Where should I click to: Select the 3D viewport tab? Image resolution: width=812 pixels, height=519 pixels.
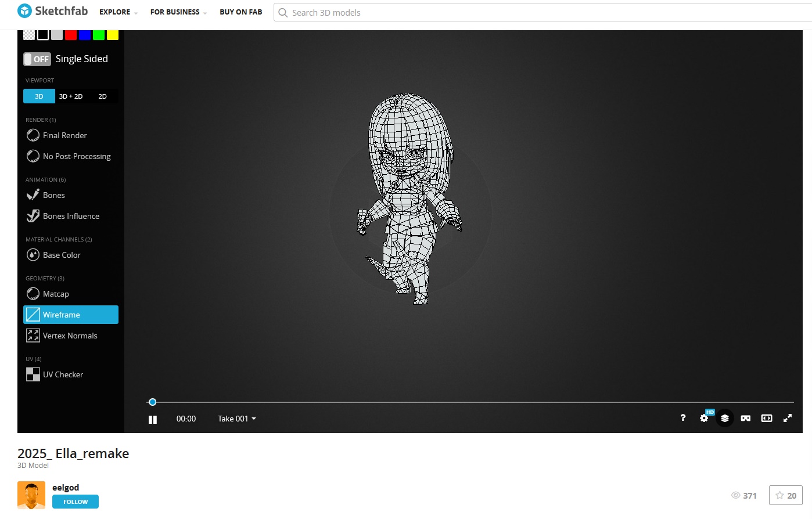(39, 96)
